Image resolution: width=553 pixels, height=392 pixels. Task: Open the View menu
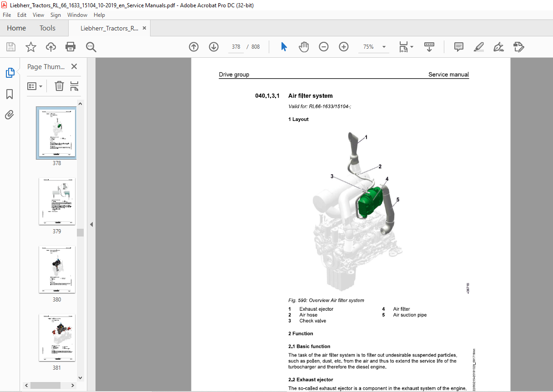[38, 15]
